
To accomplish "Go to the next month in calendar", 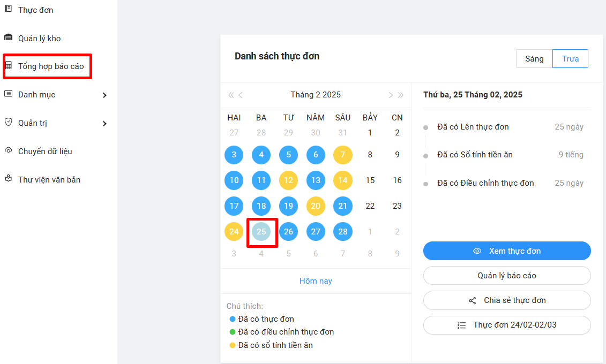I will coord(391,95).
